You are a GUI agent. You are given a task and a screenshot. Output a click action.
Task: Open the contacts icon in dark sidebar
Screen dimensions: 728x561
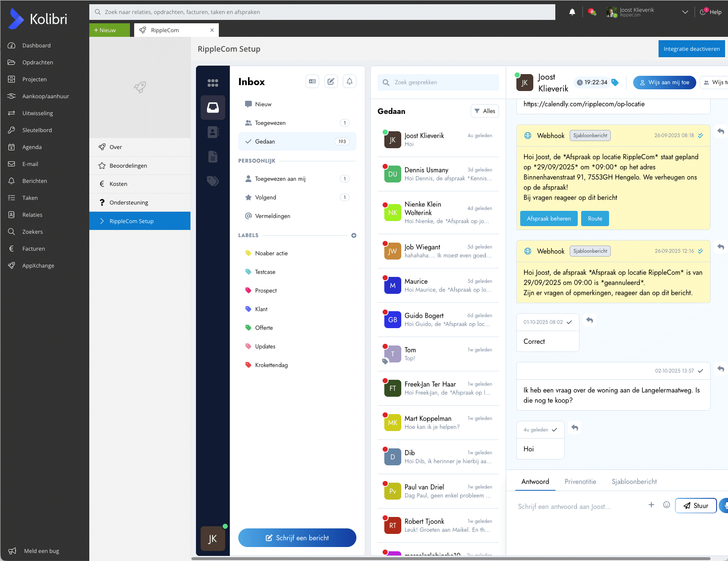coord(212,132)
